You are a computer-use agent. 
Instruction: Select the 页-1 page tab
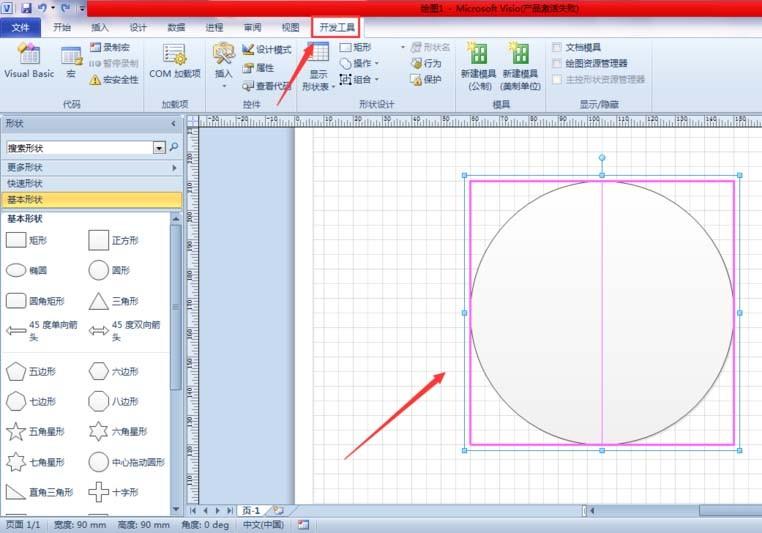point(251,510)
